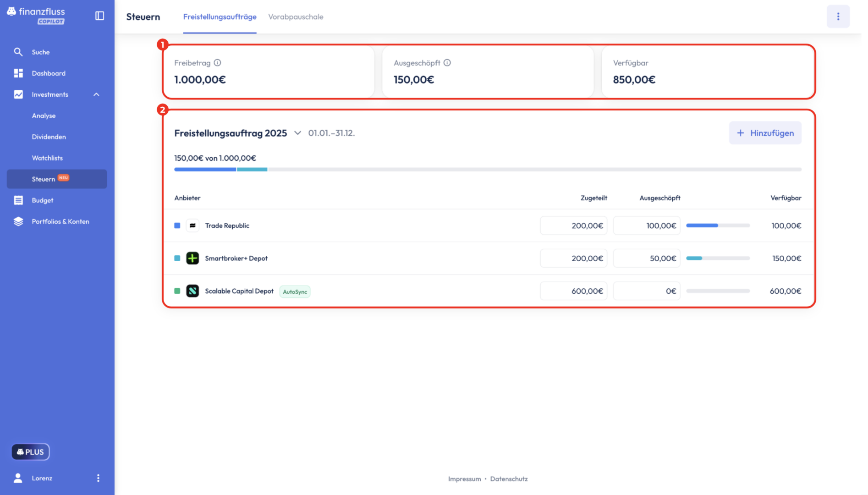The width and height of the screenshot is (868, 495).
Task: Click the Portfolios & Konten layers icon
Action: [18, 221]
